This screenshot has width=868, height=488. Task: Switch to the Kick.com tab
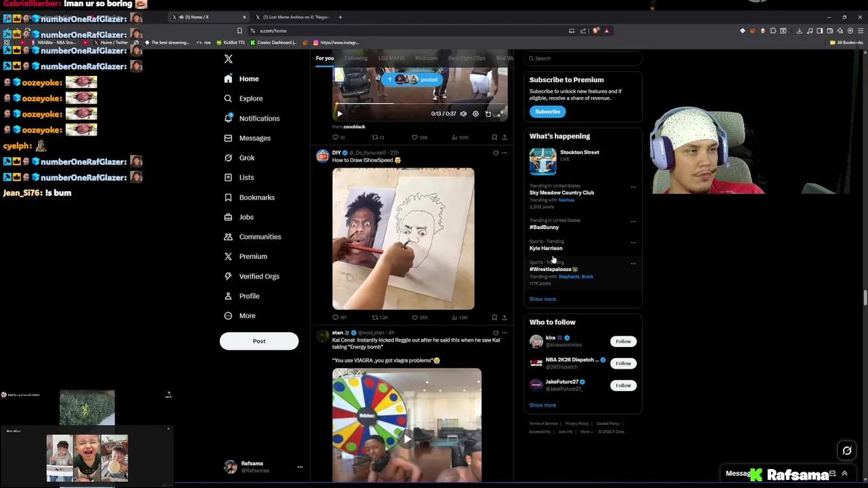427,58
